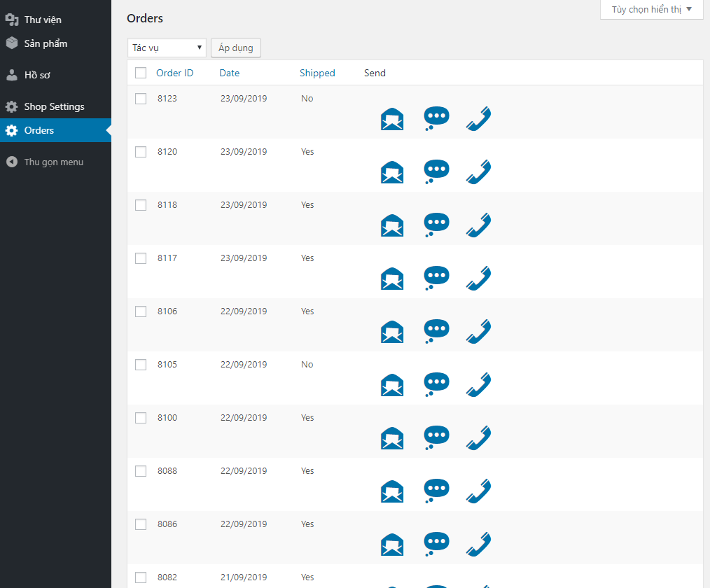710x588 pixels.
Task: Sort the table by Date header
Action: coord(229,73)
